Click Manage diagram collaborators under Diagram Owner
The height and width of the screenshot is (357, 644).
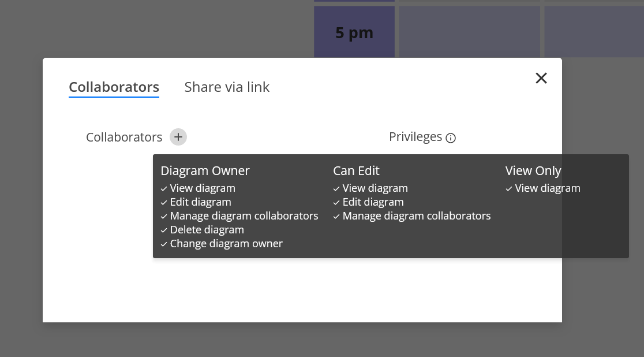tap(244, 216)
